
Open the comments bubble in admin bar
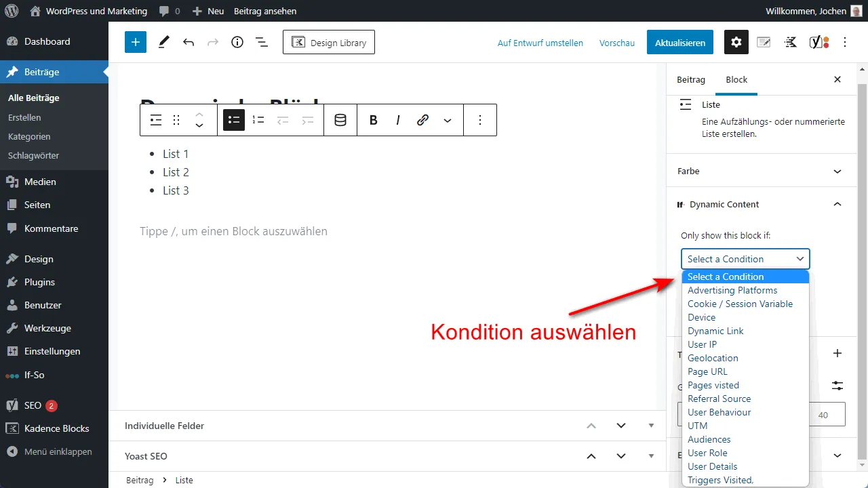coord(170,11)
